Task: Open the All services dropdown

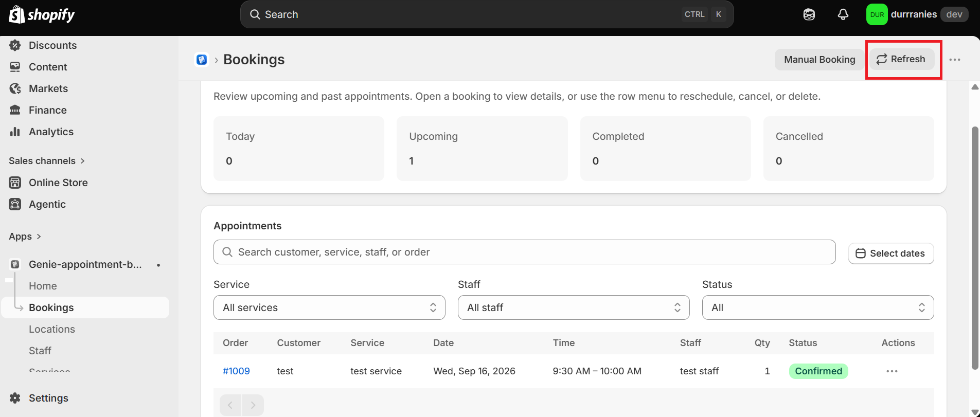Action: pyautogui.click(x=329, y=307)
